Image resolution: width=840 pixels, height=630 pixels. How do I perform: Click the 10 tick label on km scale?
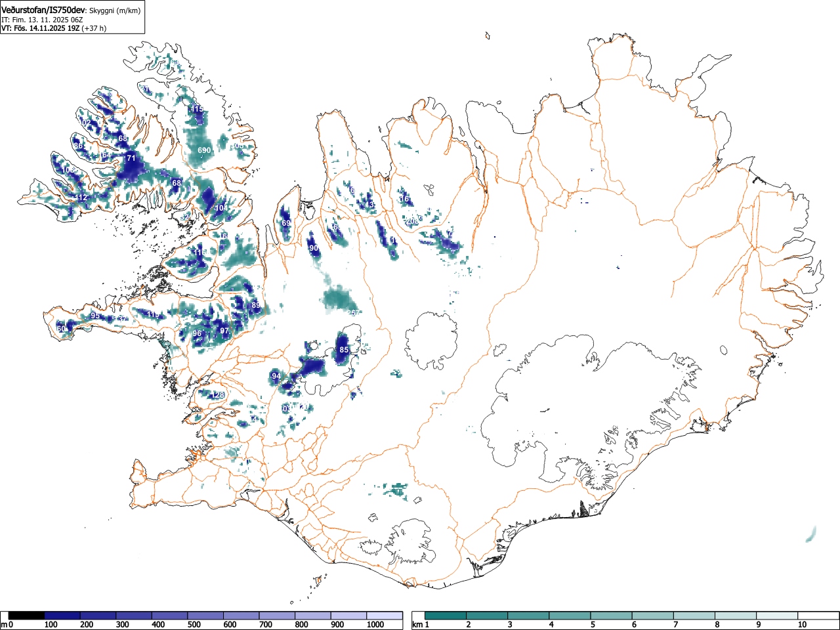801,625
